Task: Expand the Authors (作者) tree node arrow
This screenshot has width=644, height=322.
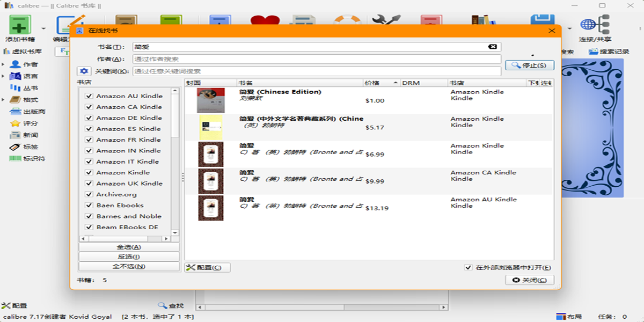Action: [x=3, y=64]
